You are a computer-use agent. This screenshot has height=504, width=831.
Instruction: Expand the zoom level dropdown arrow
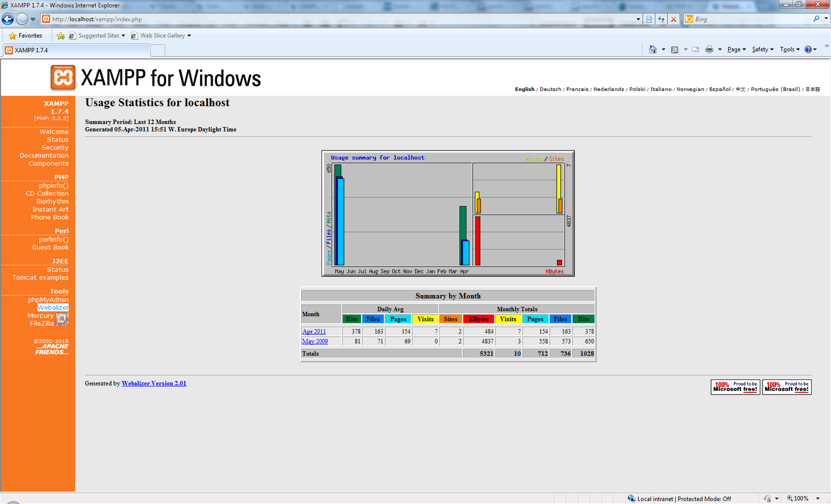click(x=817, y=498)
